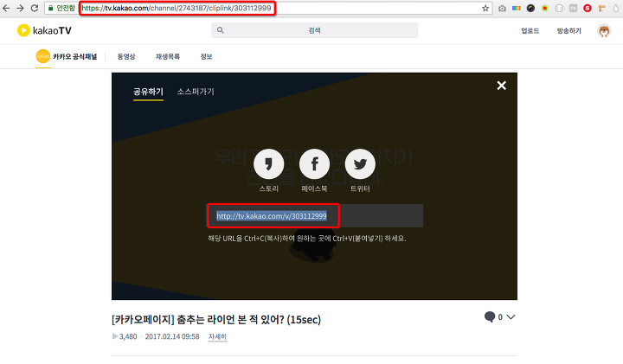This screenshot has width=623, height=364.
Task: Click the comment bubble icon
Action: pyautogui.click(x=490, y=316)
